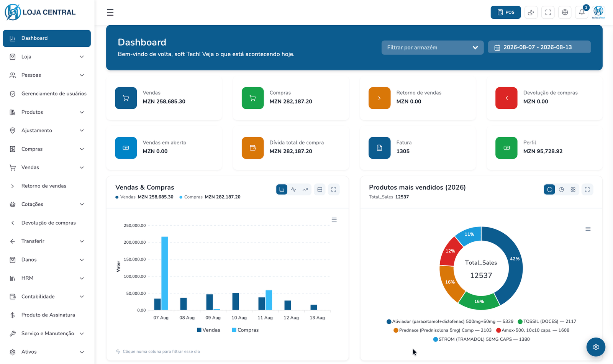
Task: Expand the HRM sidebar menu
Action: coord(47,278)
